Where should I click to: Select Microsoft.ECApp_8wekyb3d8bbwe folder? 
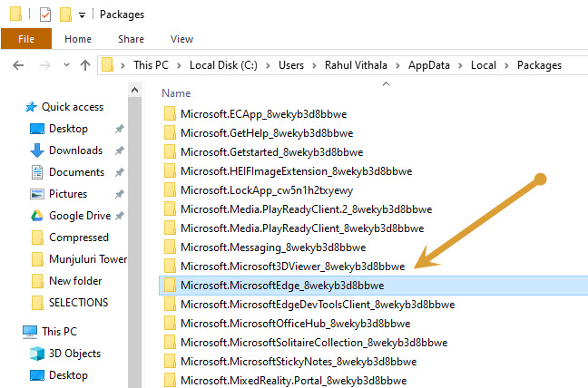(255, 114)
